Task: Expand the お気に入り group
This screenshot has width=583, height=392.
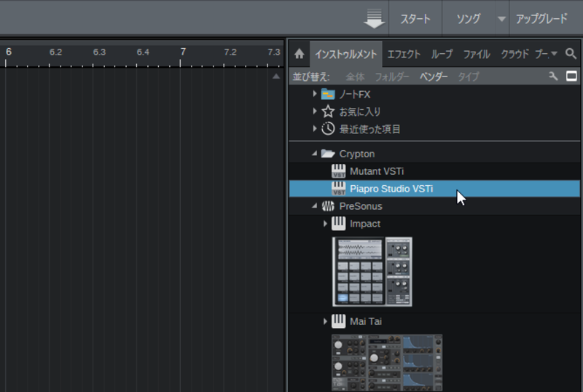Action: 315,111
